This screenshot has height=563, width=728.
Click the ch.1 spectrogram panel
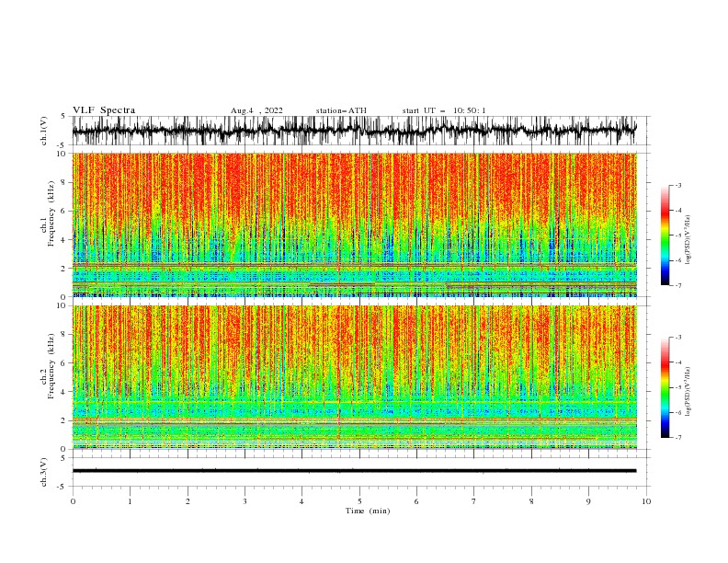pos(354,224)
